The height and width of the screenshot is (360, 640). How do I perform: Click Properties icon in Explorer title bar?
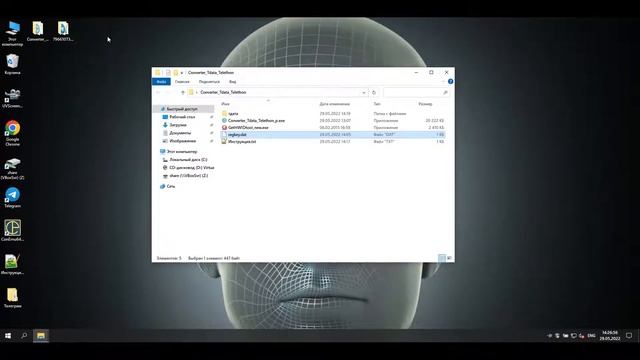pos(168,73)
